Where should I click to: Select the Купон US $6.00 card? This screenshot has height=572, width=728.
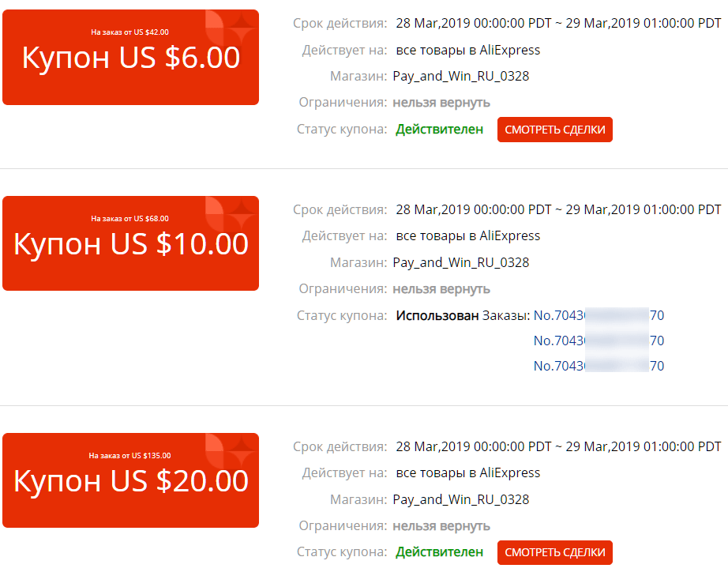point(130,58)
